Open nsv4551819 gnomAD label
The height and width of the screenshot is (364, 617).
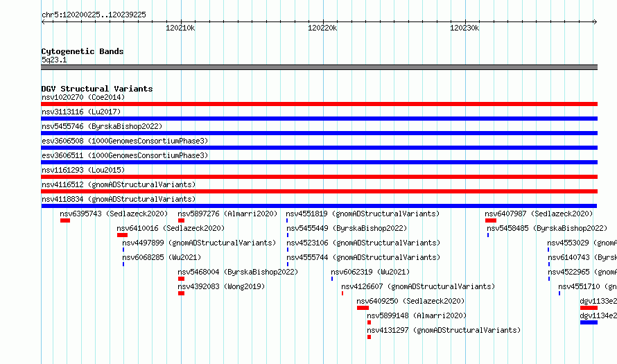[x=363, y=214]
